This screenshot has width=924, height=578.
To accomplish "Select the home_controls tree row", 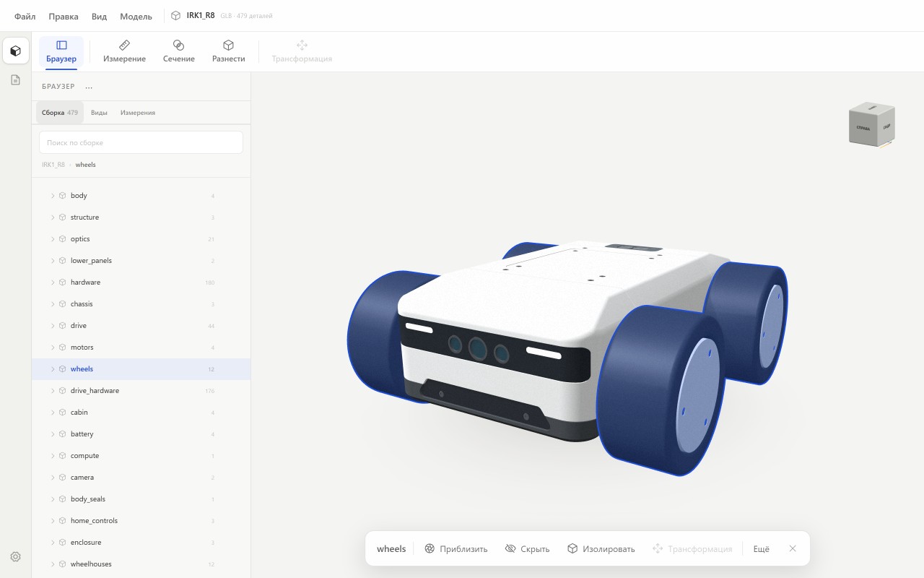I will point(141,521).
